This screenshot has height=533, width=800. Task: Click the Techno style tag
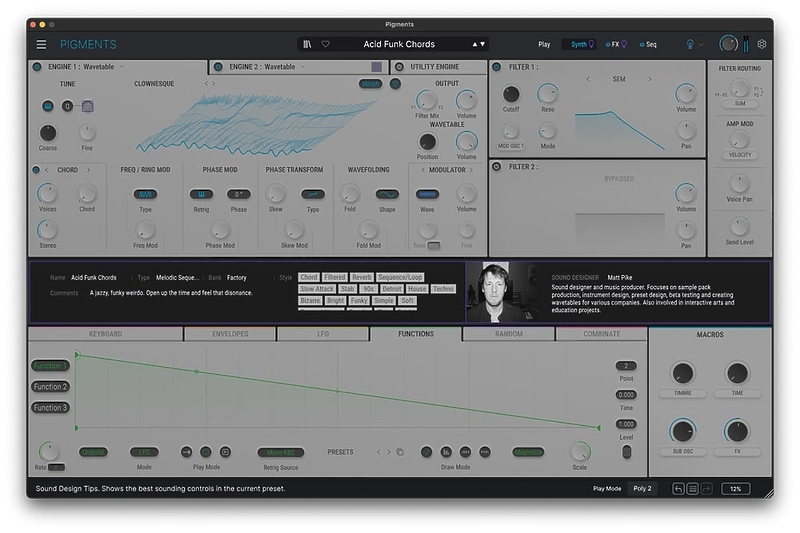[443, 289]
